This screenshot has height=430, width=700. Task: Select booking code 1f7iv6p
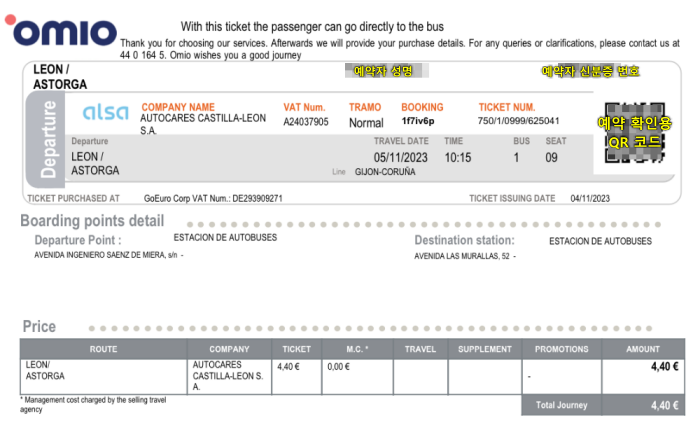click(417, 121)
